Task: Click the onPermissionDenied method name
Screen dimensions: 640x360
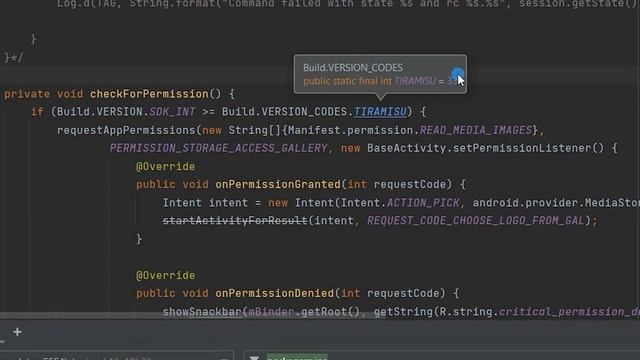Action: tap(275, 293)
